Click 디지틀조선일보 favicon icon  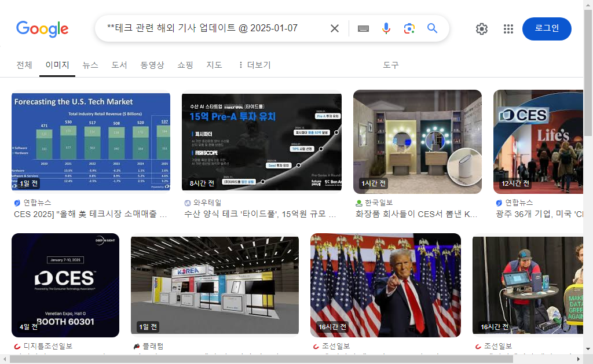[x=17, y=346]
